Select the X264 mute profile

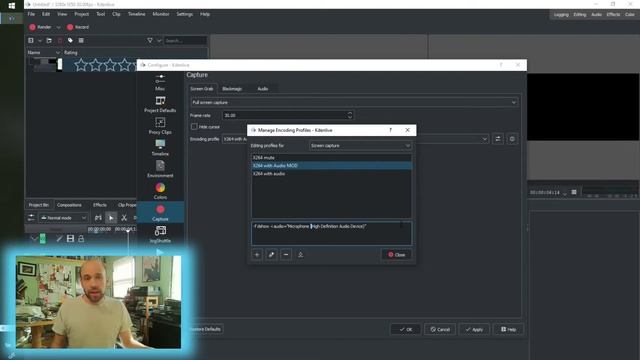pos(331,158)
